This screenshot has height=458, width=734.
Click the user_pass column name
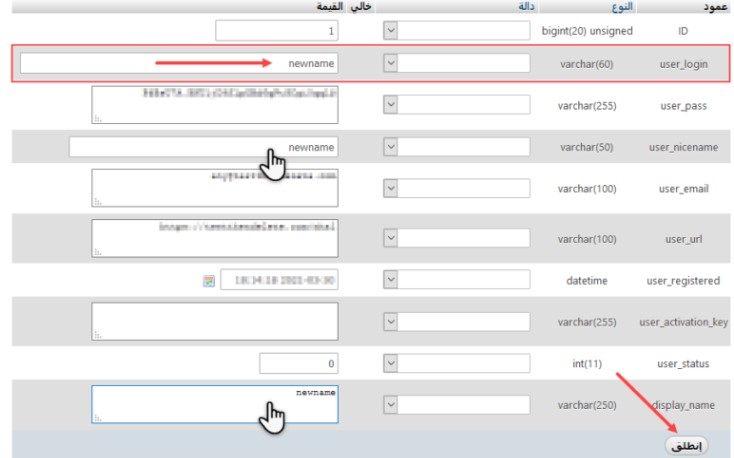683,106
